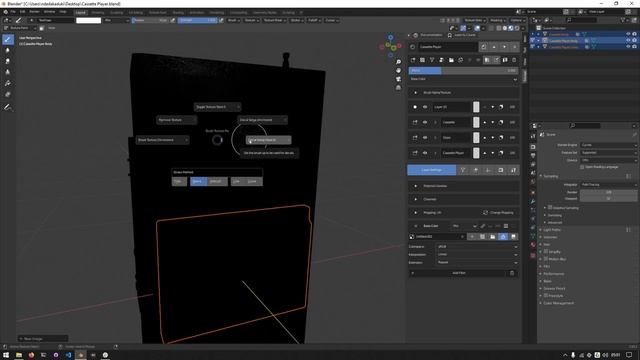Click the viewport navigation axis gizmo
The width and height of the screenshot is (640, 360).
click(391, 46)
